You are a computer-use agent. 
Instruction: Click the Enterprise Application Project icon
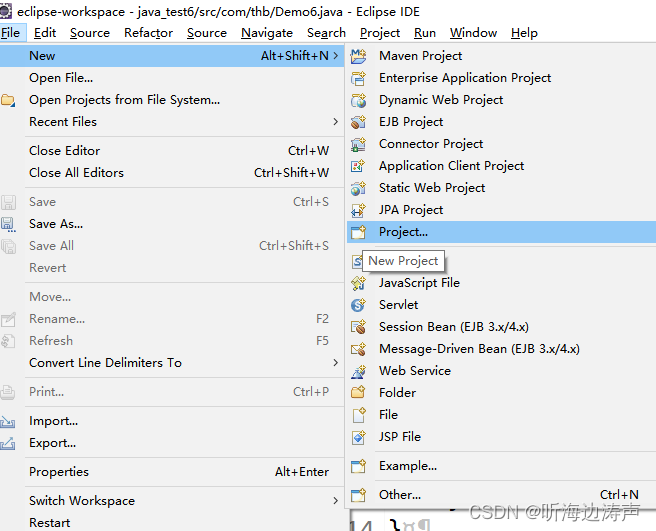click(x=358, y=78)
